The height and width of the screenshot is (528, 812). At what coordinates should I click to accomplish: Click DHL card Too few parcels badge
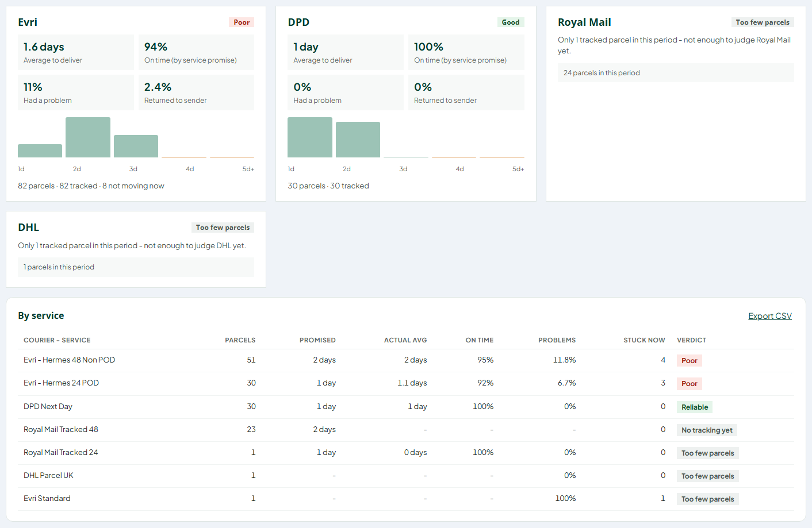(x=223, y=228)
